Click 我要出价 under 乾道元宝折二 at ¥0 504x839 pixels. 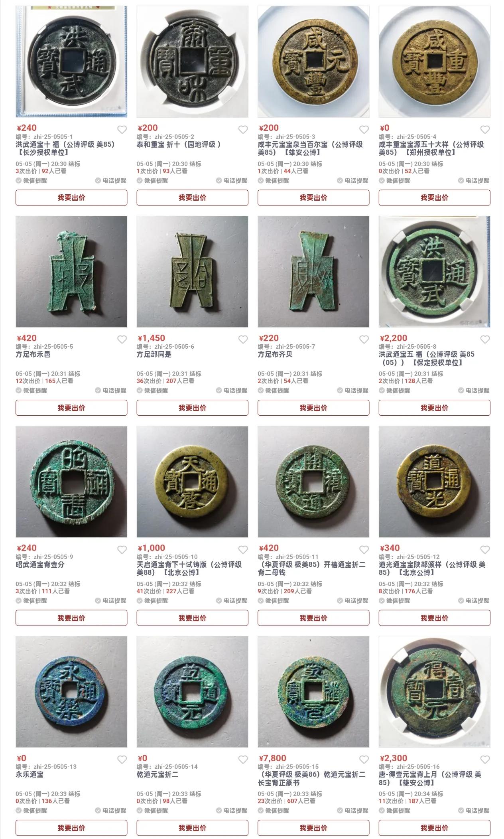tap(193, 828)
